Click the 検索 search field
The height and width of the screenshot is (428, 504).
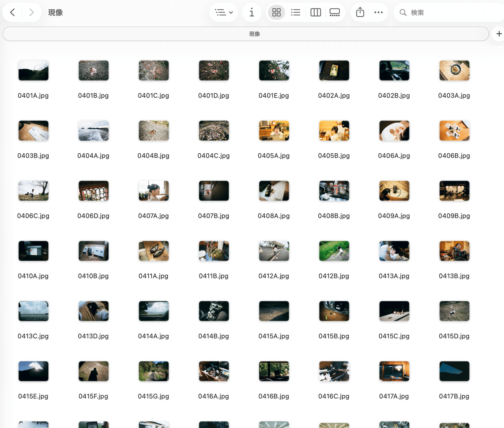(x=449, y=13)
